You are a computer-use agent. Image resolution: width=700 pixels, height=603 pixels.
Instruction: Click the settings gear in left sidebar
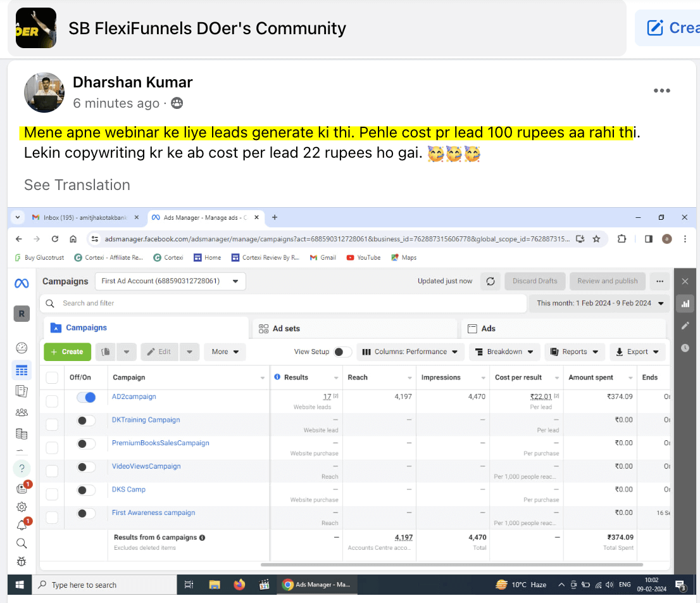[22, 507]
